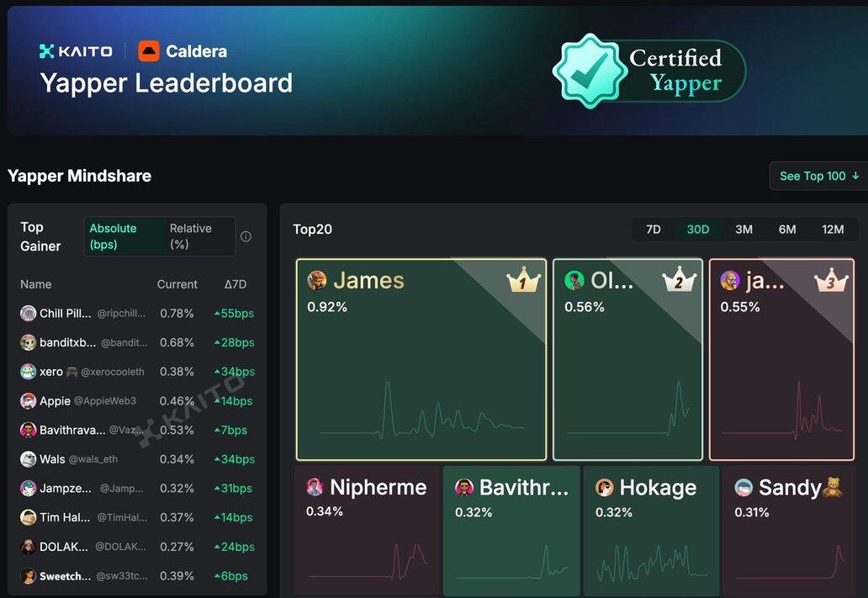Click Chill Pill's avatar in Top Gainer
Image resolution: width=868 pixels, height=598 pixels.
click(29, 313)
